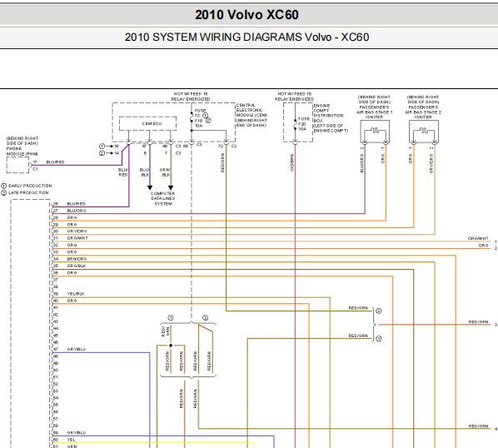Click the black arrowhead on the blue data line
The image size is (498, 448).
(x=150, y=187)
